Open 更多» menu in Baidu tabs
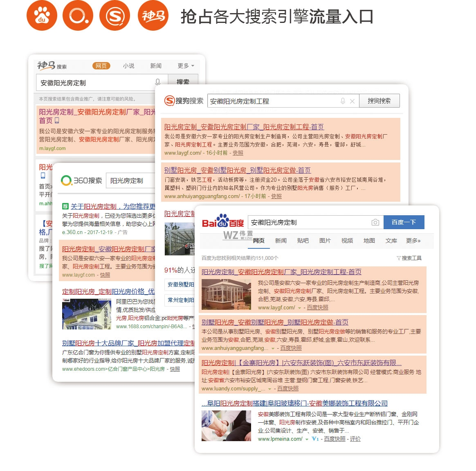Screen dimensions: 476x471 (413, 241)
